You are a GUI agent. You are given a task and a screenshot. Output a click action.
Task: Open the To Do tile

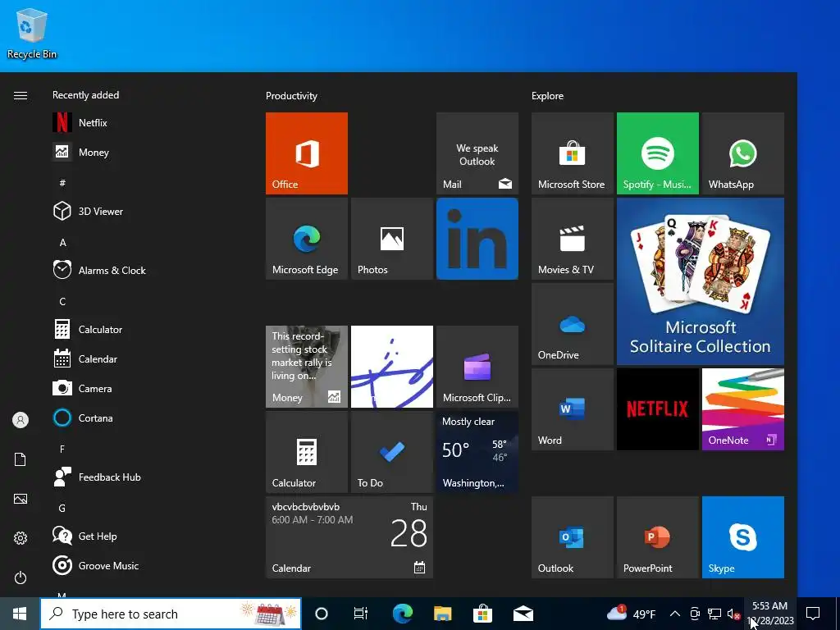coord(391,452)
